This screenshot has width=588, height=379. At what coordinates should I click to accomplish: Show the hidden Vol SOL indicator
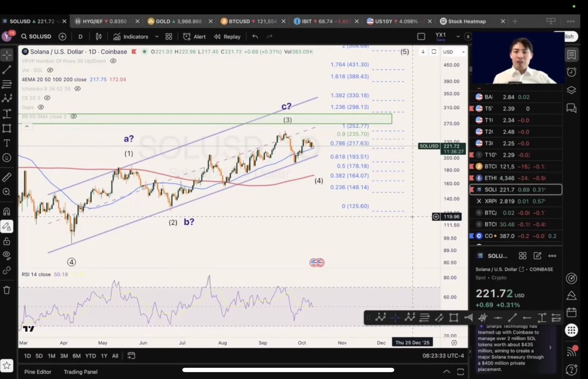[x=50, y=70]
